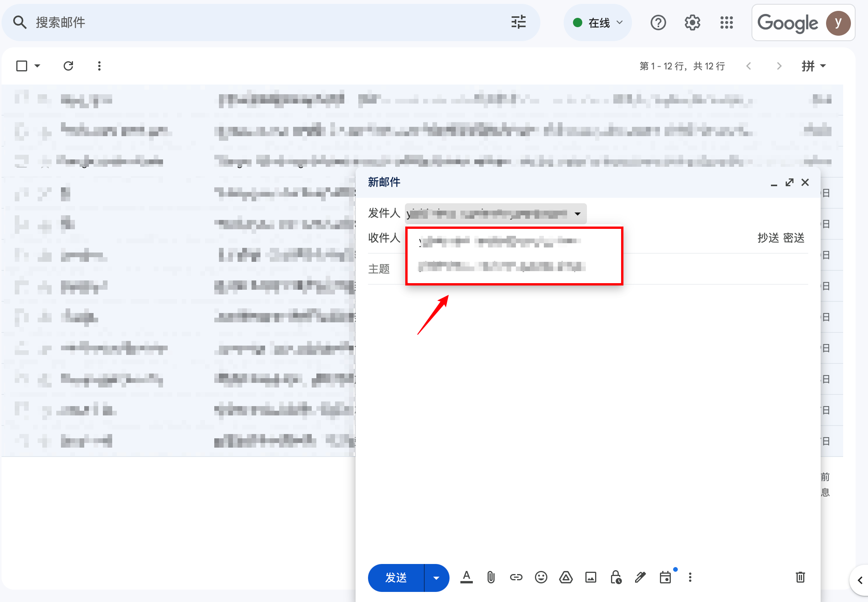Open search filter options icon
Image resolution: width=868 pixels, height=602 pixels.
518,22
